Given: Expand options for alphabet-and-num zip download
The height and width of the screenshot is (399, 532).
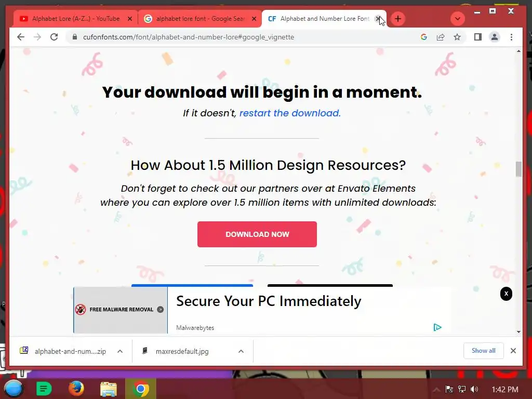Looking at the screenshot, I should (120, 351).
